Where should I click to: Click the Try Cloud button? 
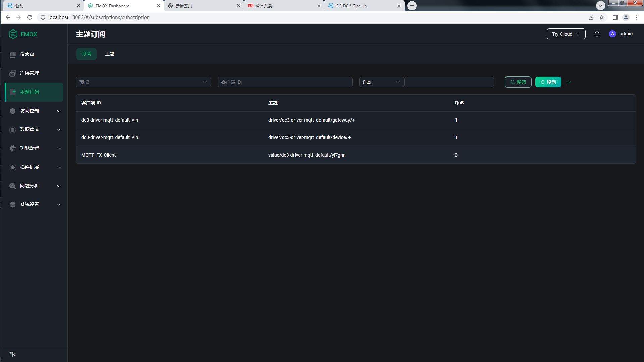tap(566, 34)
